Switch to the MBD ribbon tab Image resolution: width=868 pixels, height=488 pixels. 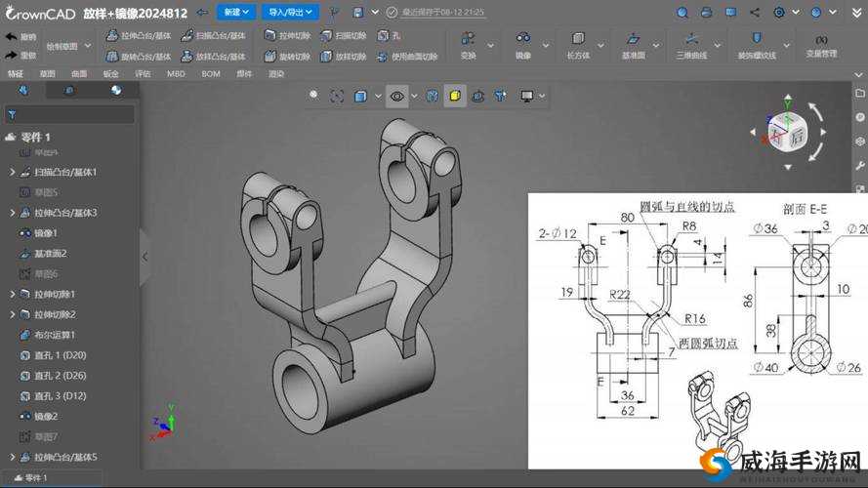(176, 73)
